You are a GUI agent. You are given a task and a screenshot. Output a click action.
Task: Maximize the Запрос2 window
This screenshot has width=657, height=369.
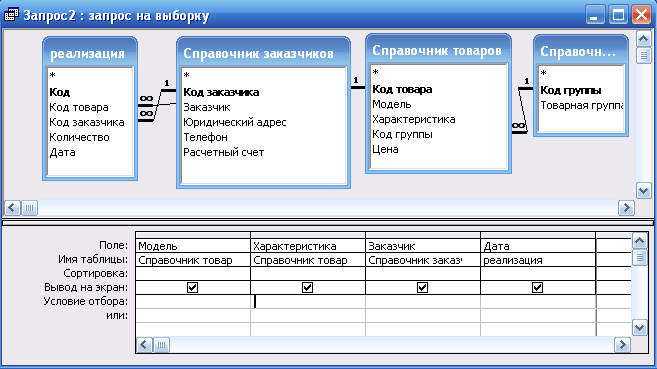tap(618, 15)
